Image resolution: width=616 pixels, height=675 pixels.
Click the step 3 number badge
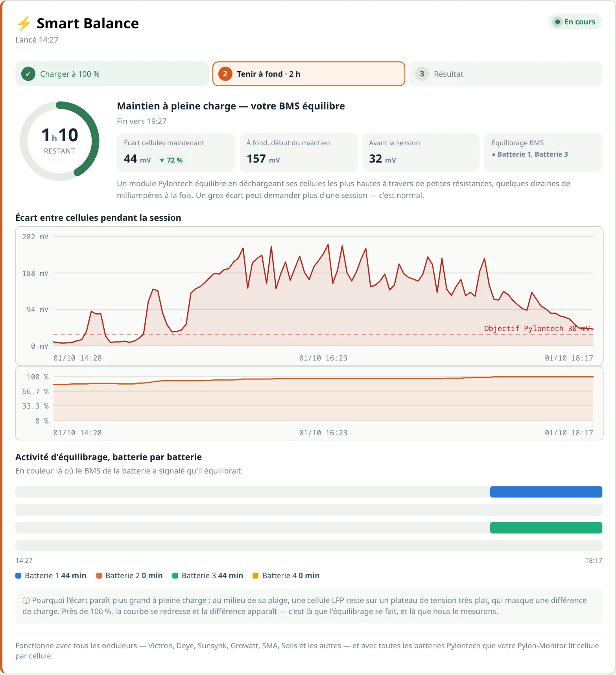[x=422, y=74]
